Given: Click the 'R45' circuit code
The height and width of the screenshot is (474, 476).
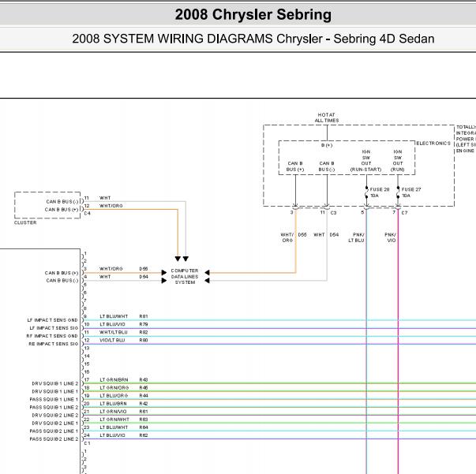Looking at the screenshot, I should pos(144,387).
